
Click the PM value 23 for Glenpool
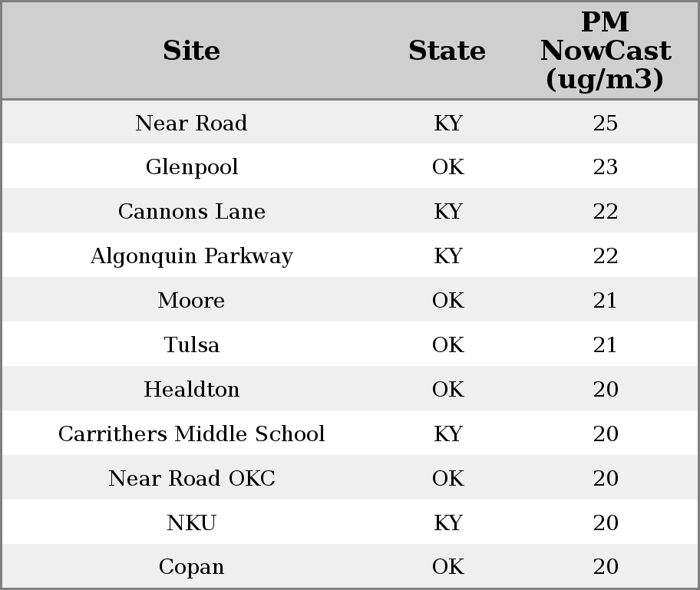pyautogui.click(x=605, y=167)
